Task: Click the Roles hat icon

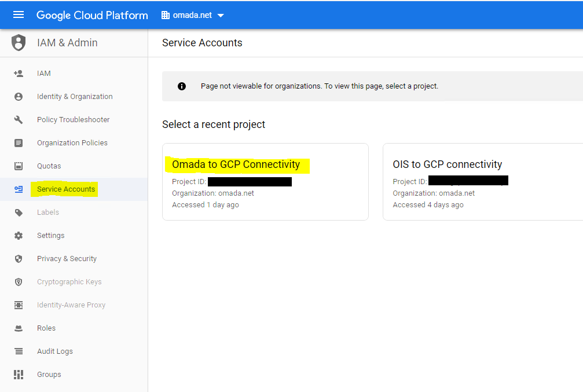Action: 18,328
